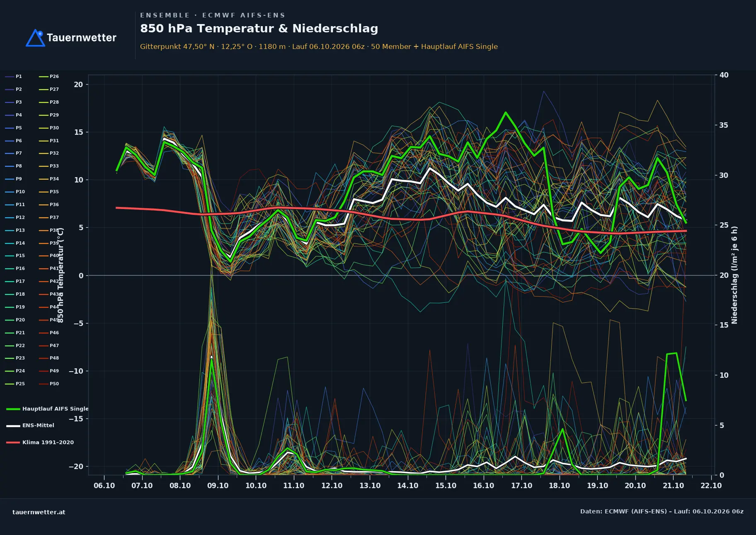This screenshot has width=756, height=535.
Task: Click the '850 hPa Temperatur (°C)' axis label
Action: tap(61, 275)
